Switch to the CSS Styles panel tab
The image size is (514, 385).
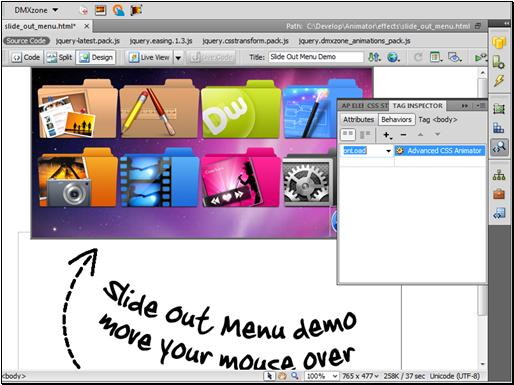click(377, 106)
